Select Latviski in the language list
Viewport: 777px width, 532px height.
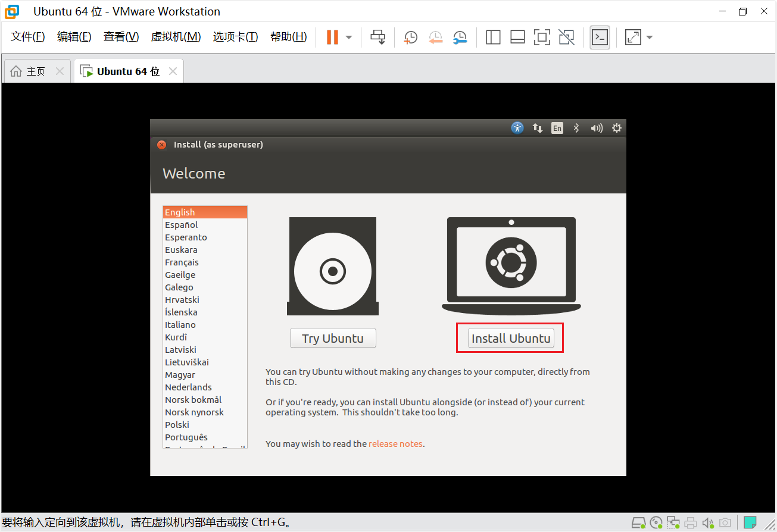pyautogui.click(x=205, y=350)
